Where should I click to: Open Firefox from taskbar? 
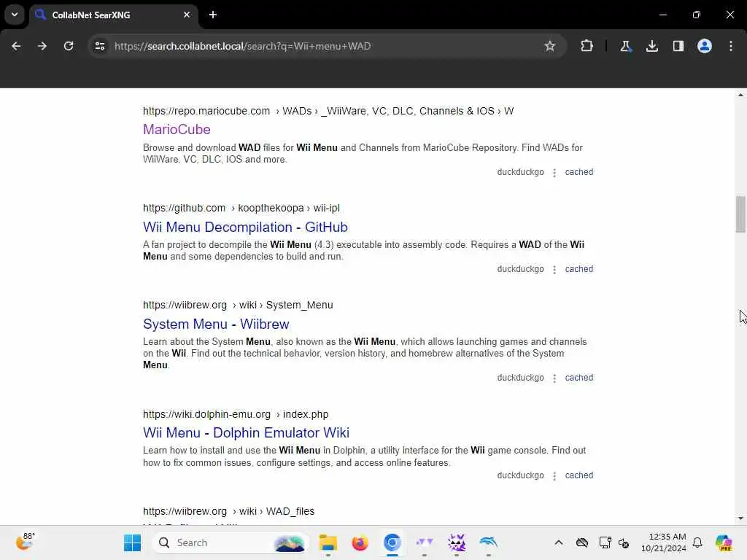pos(360,542)
